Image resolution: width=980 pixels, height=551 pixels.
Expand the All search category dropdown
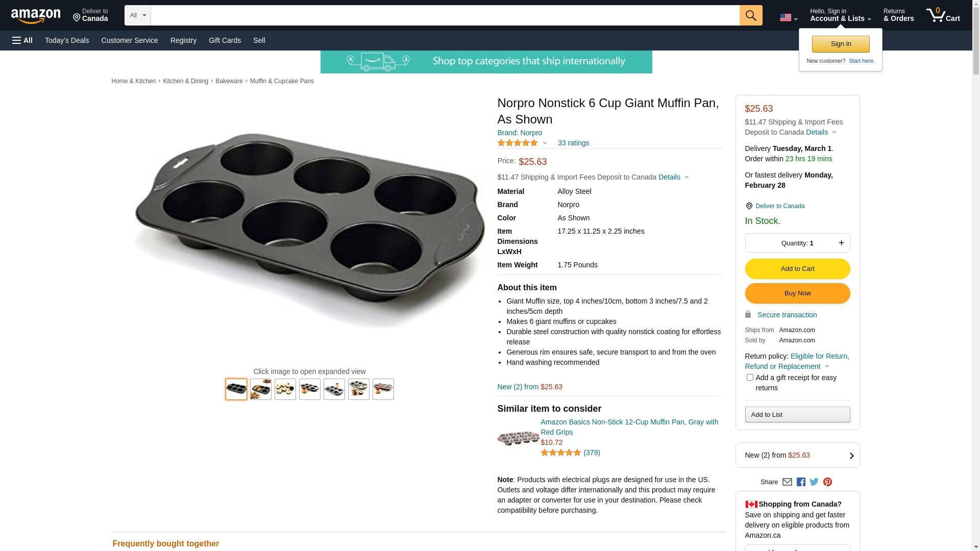point(137,15)
